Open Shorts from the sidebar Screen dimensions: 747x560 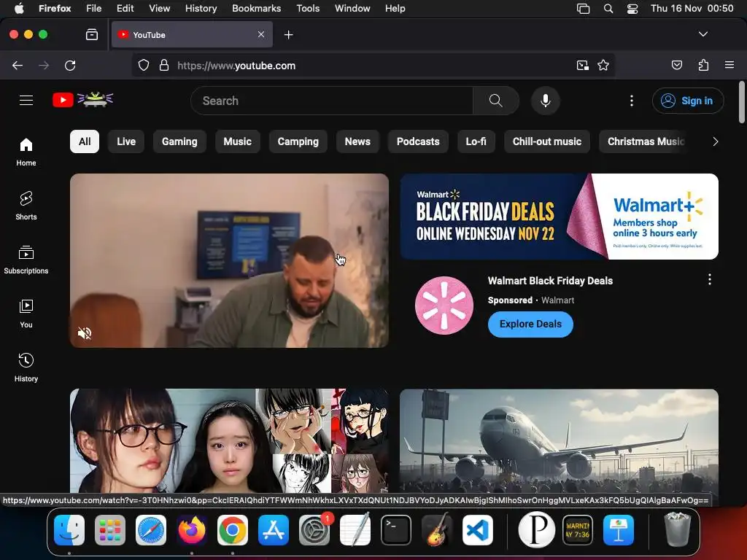[26, 206]
